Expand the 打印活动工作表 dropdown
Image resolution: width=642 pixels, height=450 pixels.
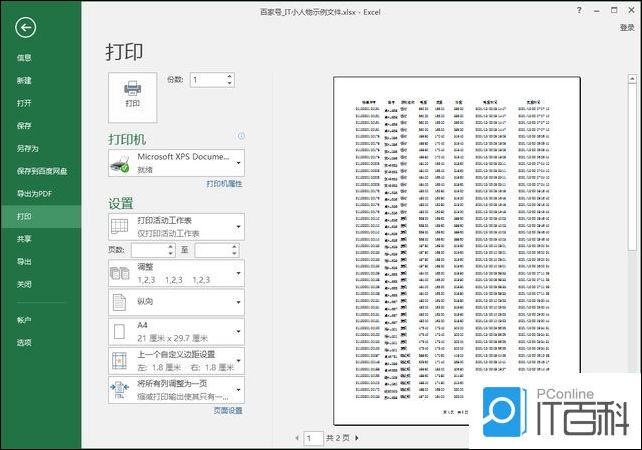[x=176, y=226]
